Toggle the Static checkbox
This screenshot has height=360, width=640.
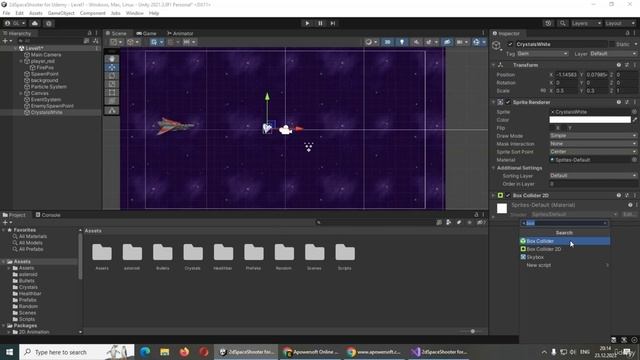612,44
